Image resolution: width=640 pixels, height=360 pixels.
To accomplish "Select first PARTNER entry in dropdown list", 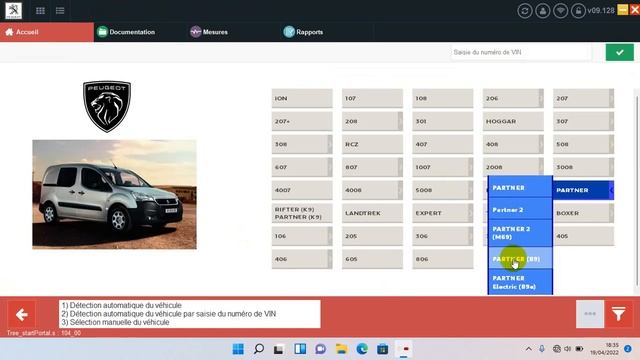I will click(520, 188).
